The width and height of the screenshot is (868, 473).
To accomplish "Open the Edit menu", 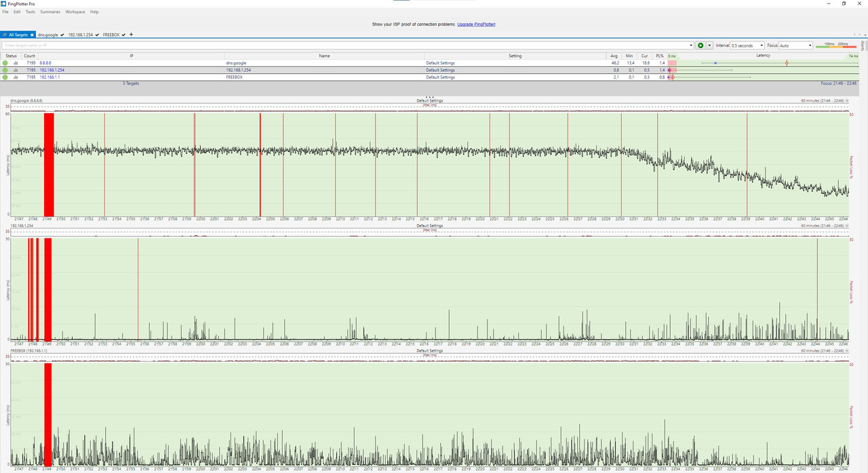I will (x=17, y=12).
